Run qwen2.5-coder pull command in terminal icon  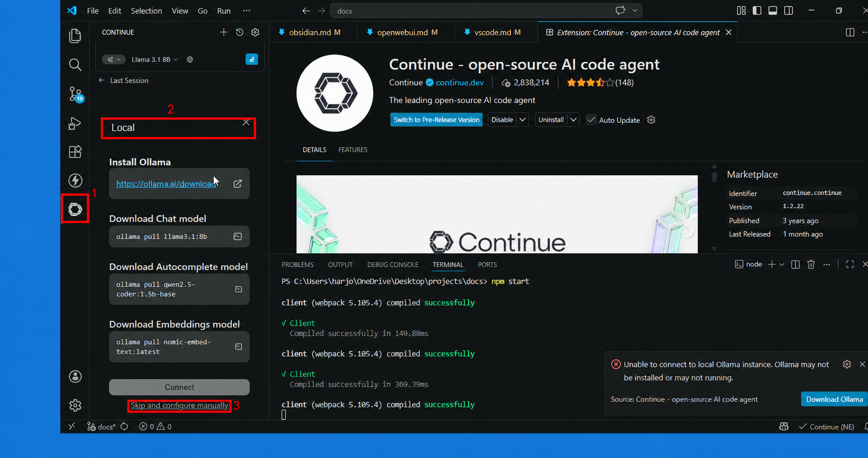238,289
